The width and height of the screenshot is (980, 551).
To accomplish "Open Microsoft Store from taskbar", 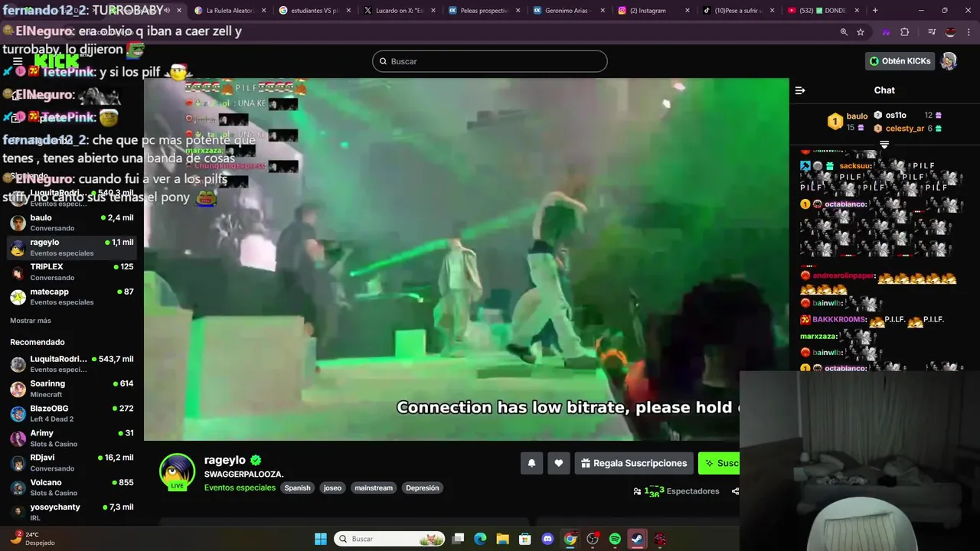I will point(525,539).
